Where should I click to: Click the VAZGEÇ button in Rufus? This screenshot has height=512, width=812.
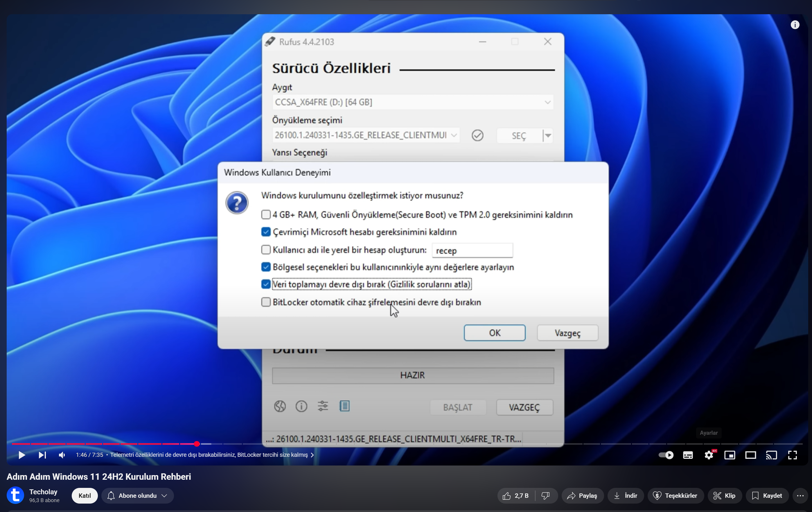(x=524, y=407)
